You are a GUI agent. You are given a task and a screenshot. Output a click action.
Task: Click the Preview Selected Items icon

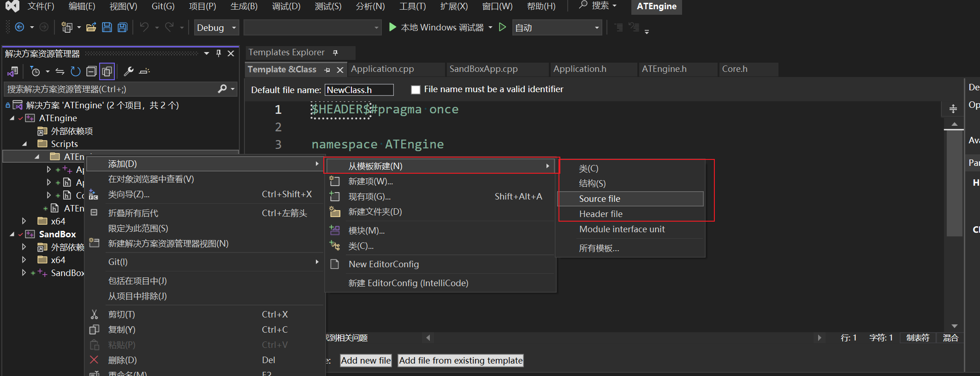tap(144, 71)
